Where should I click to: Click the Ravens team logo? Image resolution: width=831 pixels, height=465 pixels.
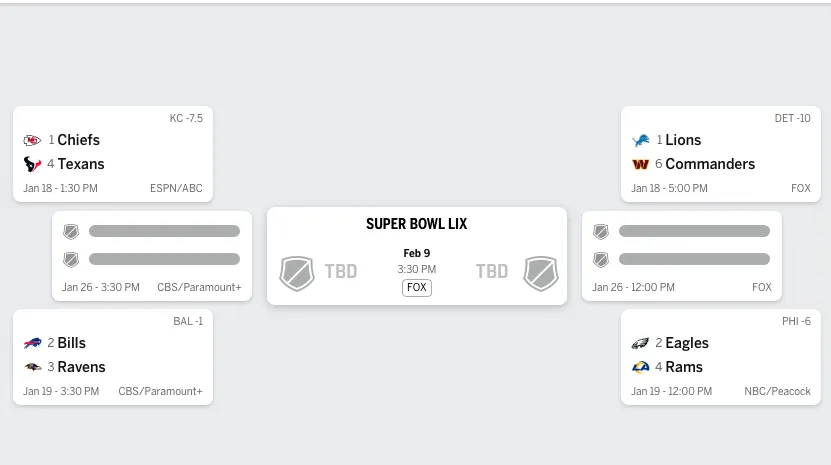pyautogui.click(x=33, y=368)
